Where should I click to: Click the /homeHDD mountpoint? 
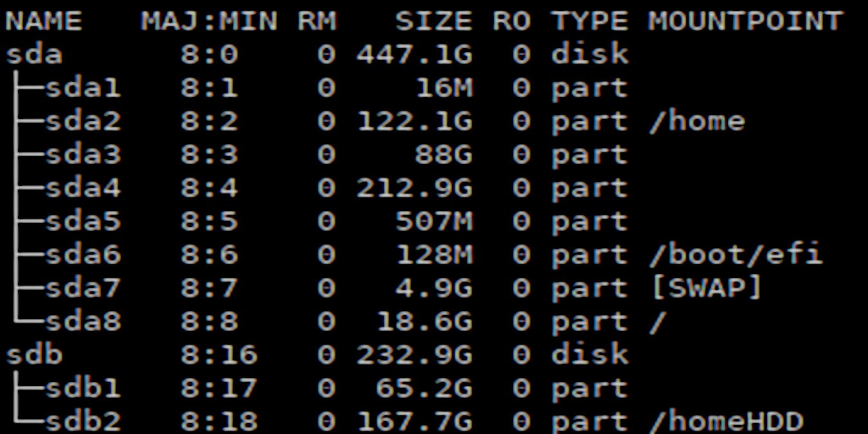[x=726, y=422]
